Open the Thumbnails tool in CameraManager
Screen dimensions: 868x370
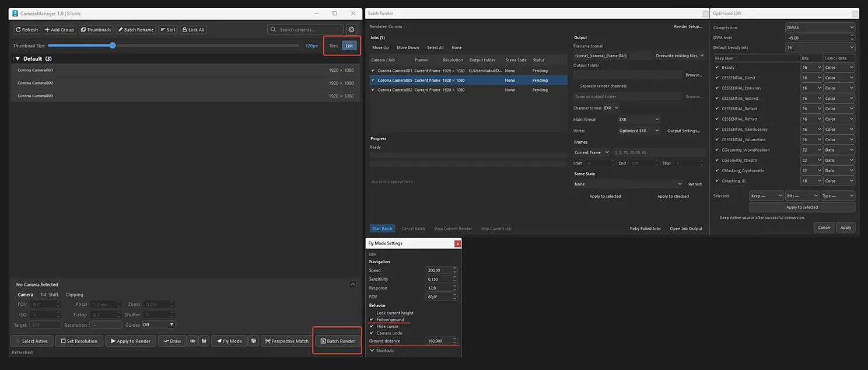point(96,30)
